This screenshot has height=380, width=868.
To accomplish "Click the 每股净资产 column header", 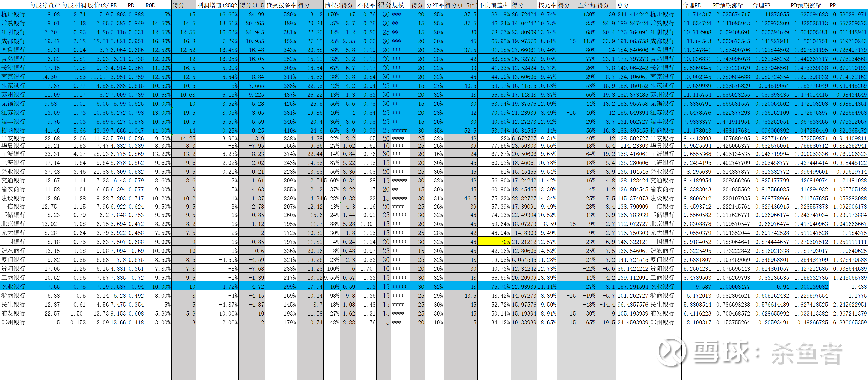I will click(45, 5).
